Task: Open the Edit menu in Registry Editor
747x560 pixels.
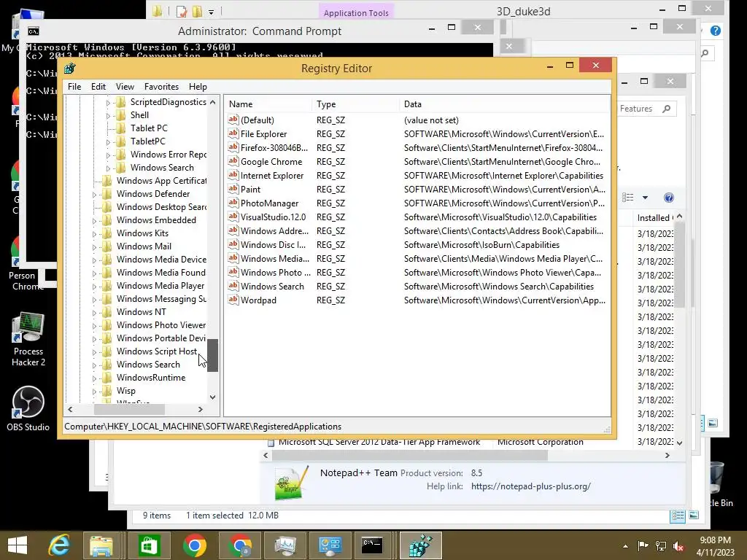Action: click(x=98, y=87)
